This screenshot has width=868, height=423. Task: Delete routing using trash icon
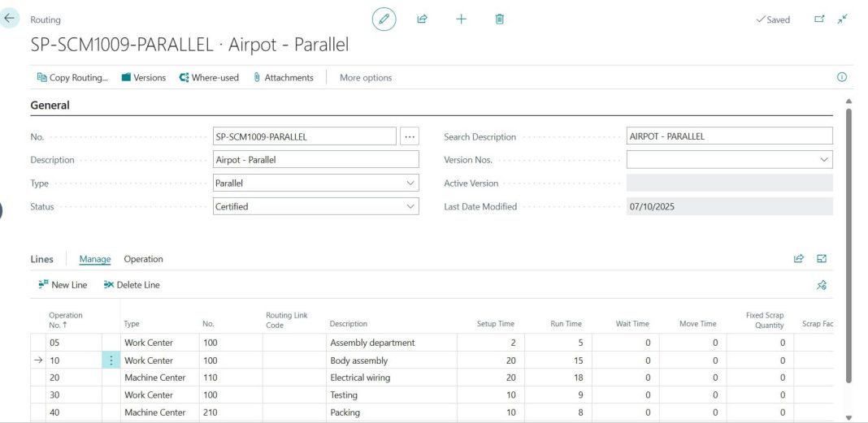coord(500,19)
